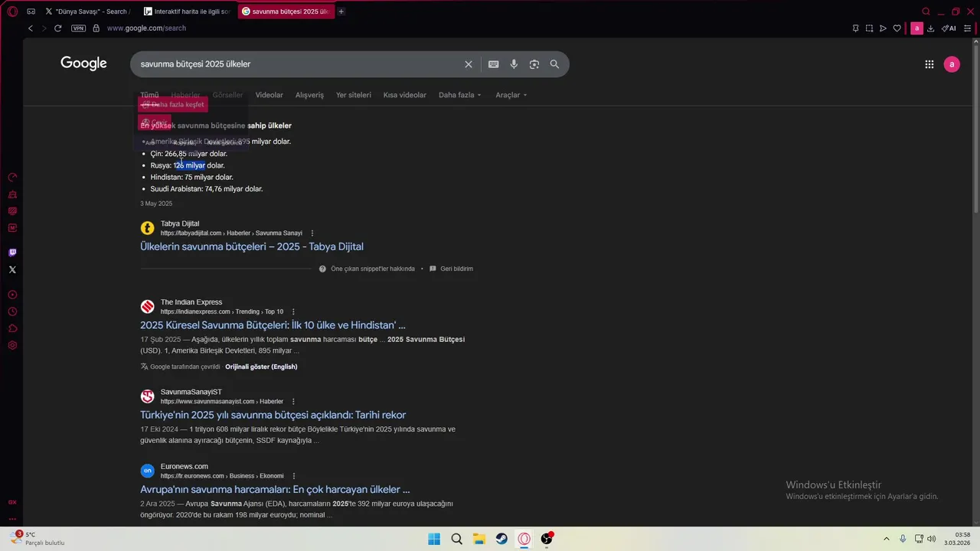Open options menu for SavunmaSanayiST result
Screen dimensions: 980x551
(x=293, y=402)
